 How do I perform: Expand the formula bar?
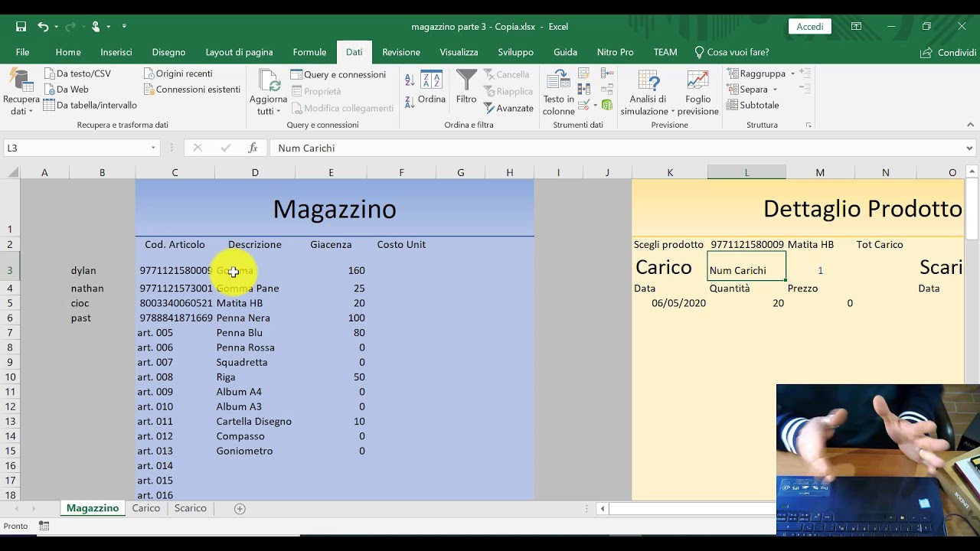tap(969, 148)
